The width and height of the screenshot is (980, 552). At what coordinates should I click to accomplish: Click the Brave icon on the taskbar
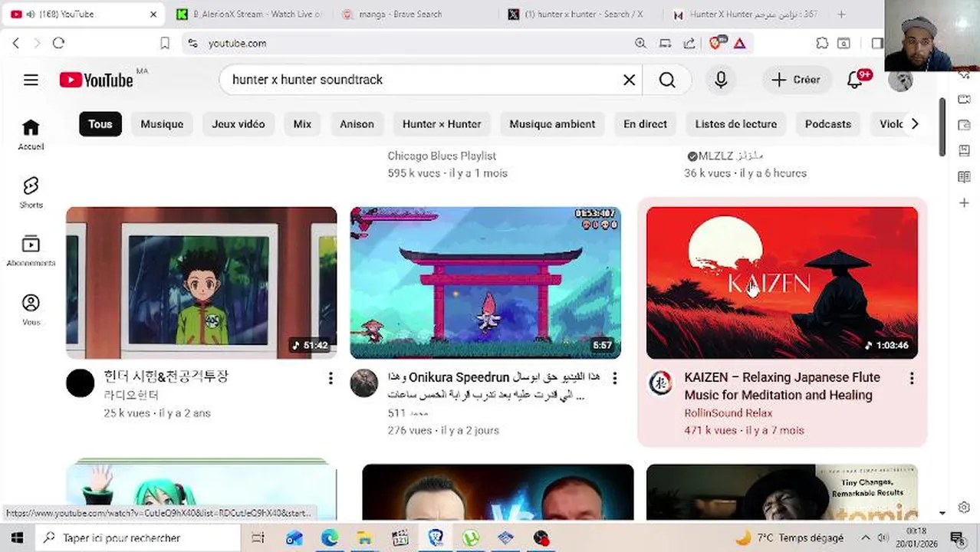(x=436, y=537)
